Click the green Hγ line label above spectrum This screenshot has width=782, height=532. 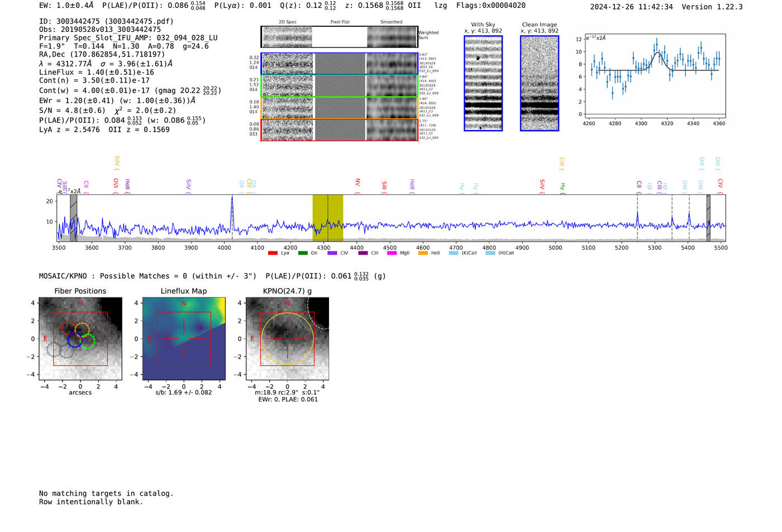click(562, 188)
